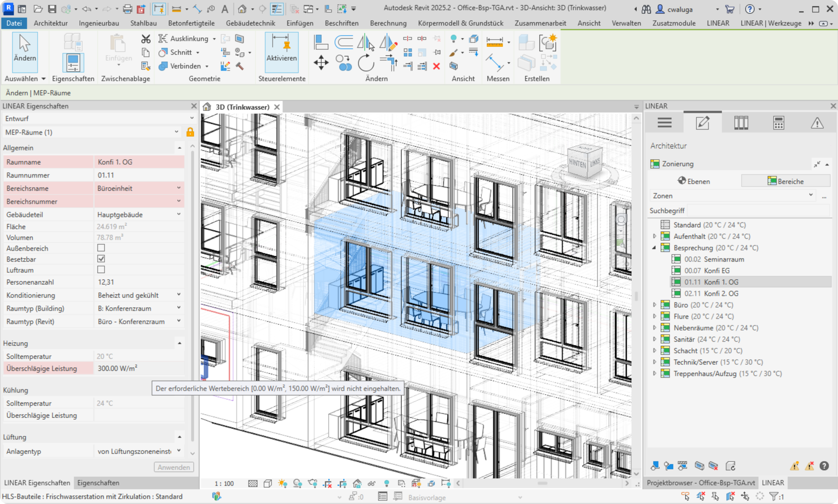Click the Suchbegriff search field

click(758, 211)
